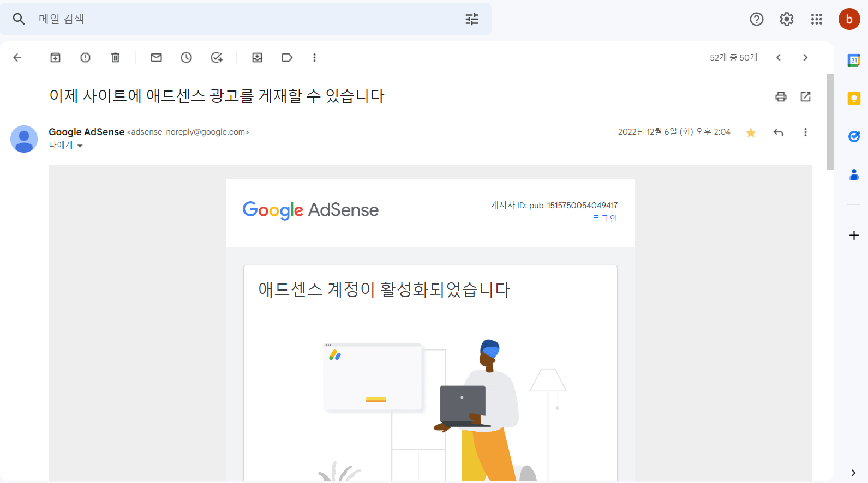The width and height of the screenshot is (868, 483).
Task: Archive this email
Action: tap(56, 57)
